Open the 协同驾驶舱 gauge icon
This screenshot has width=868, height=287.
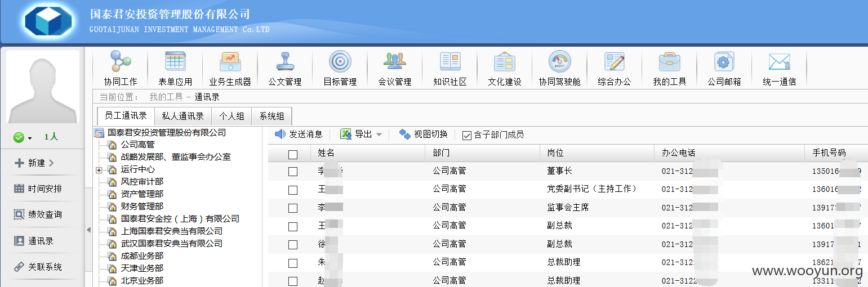tap(559, 61)
